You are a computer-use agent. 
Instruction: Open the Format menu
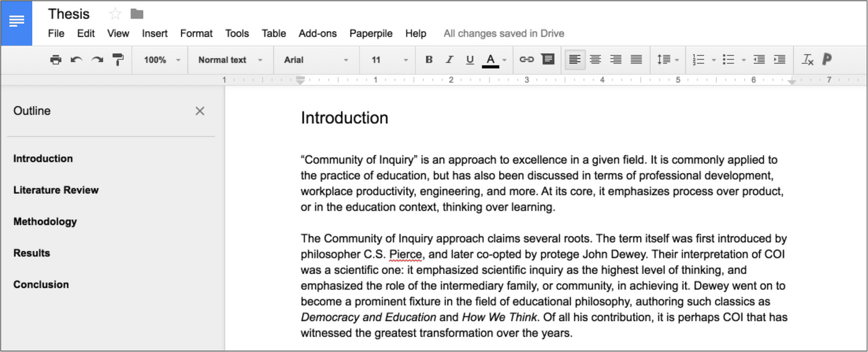[x=197, y=33]
